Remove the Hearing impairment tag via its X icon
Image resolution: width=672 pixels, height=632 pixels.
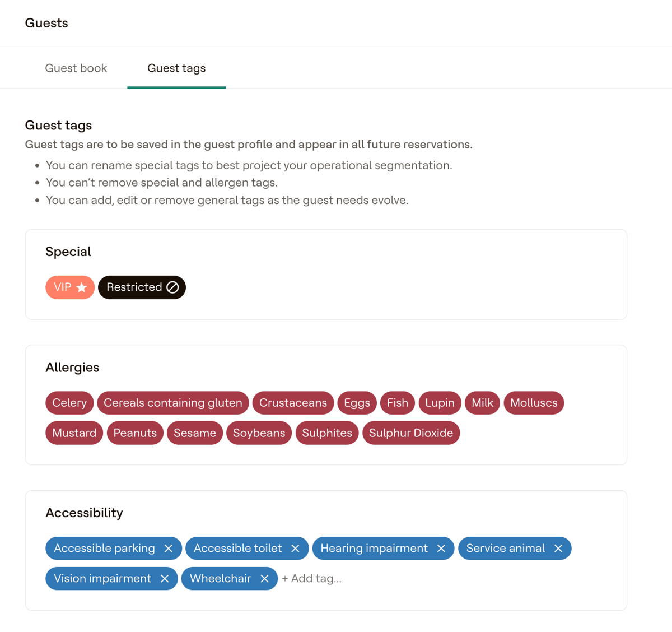click(441, 549)
